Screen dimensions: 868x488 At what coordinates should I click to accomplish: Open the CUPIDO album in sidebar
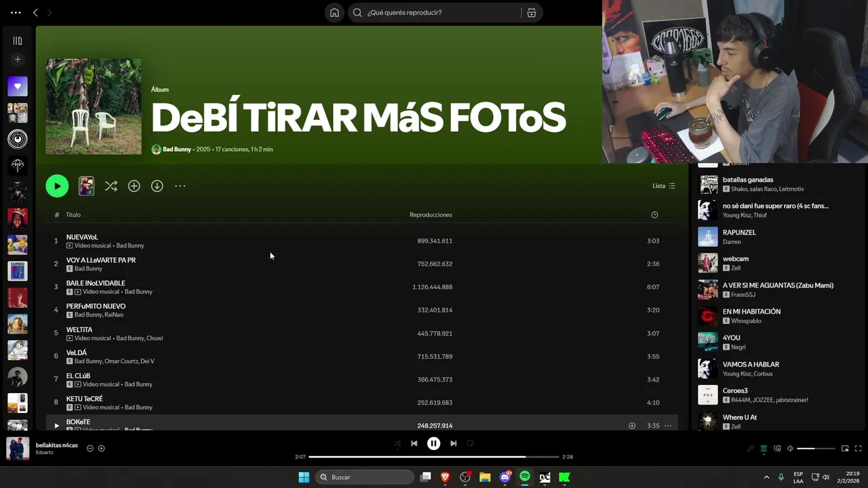click(18, 271)
